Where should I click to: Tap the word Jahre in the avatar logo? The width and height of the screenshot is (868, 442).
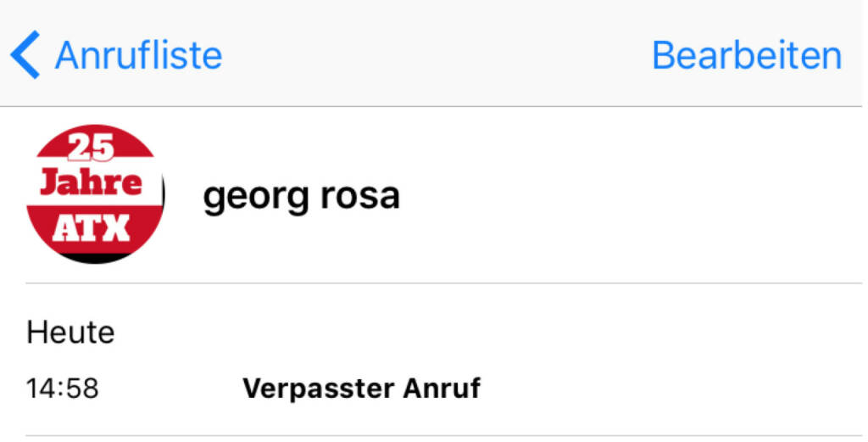93,184
